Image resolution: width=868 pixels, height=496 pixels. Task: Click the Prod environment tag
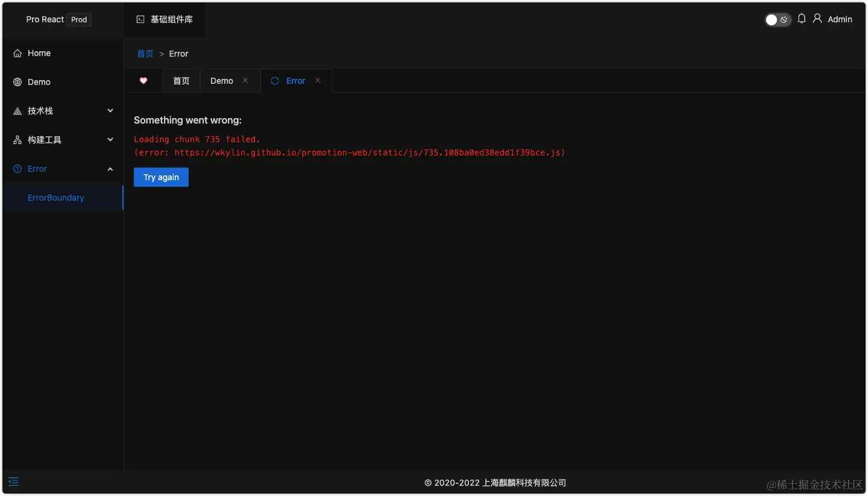pos(79,19)
